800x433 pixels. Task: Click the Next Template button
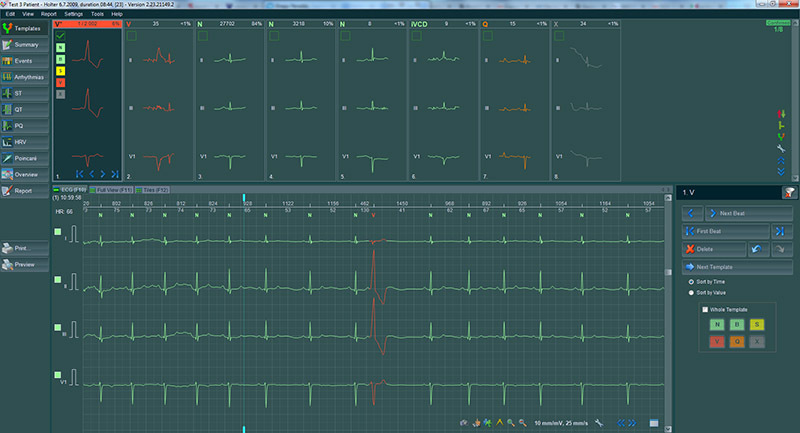pos(729,267)
